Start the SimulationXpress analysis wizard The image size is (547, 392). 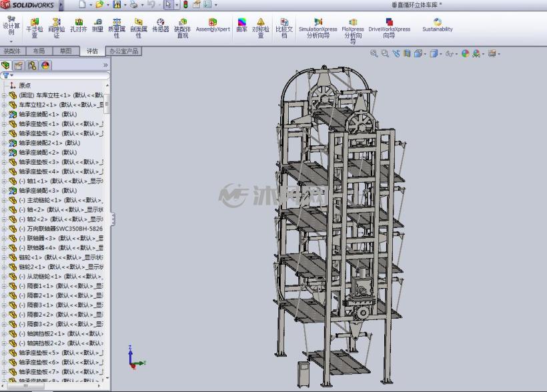pyautogui.click(x=318, y=28)
